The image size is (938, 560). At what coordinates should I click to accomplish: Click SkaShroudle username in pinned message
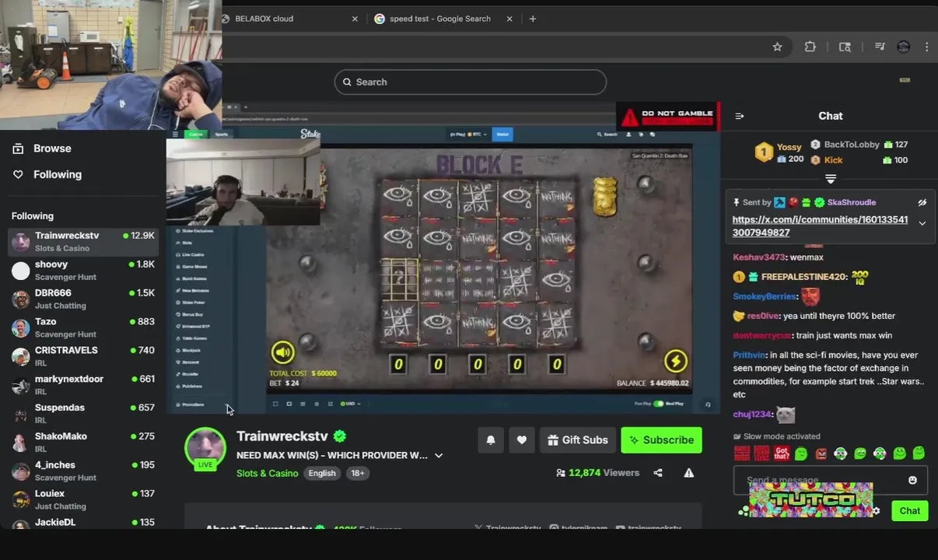851,202
